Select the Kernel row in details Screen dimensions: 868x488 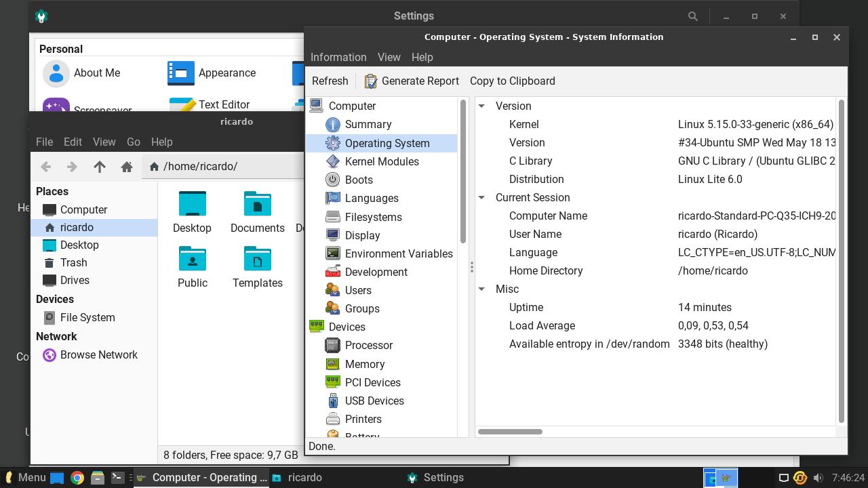pos(656,125)
